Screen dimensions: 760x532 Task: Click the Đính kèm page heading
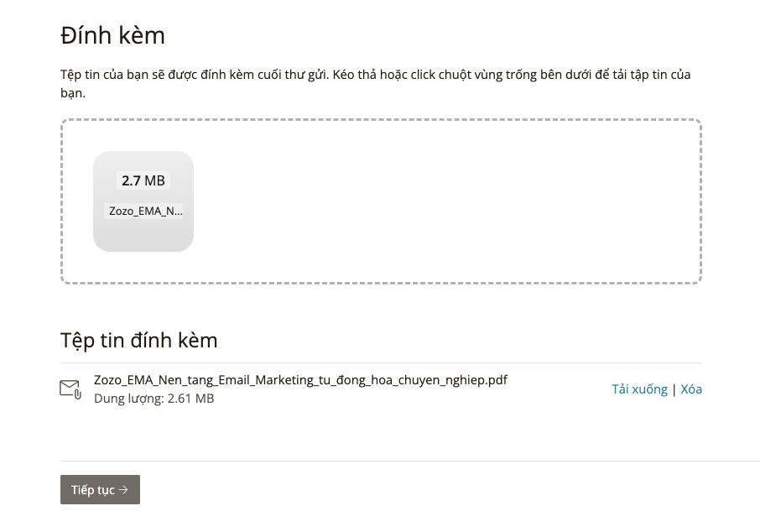pyautogui.click(x=113, y=35)
